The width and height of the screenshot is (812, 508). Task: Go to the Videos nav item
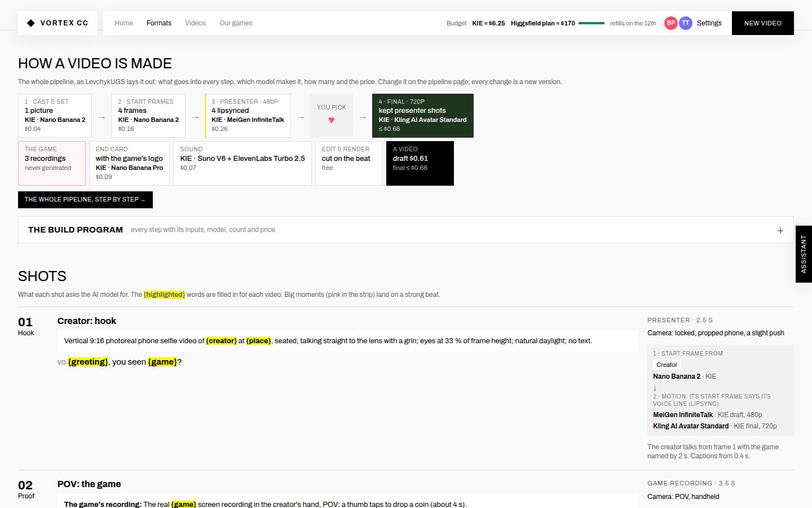[x=195, y=23]
